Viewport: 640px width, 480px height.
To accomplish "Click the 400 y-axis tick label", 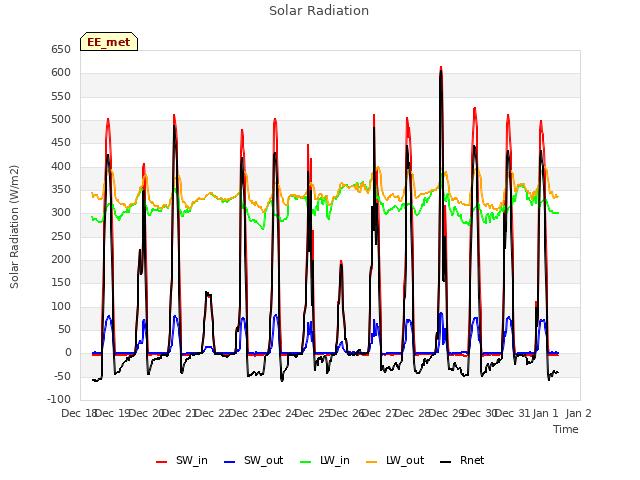I will pos(61,166).
